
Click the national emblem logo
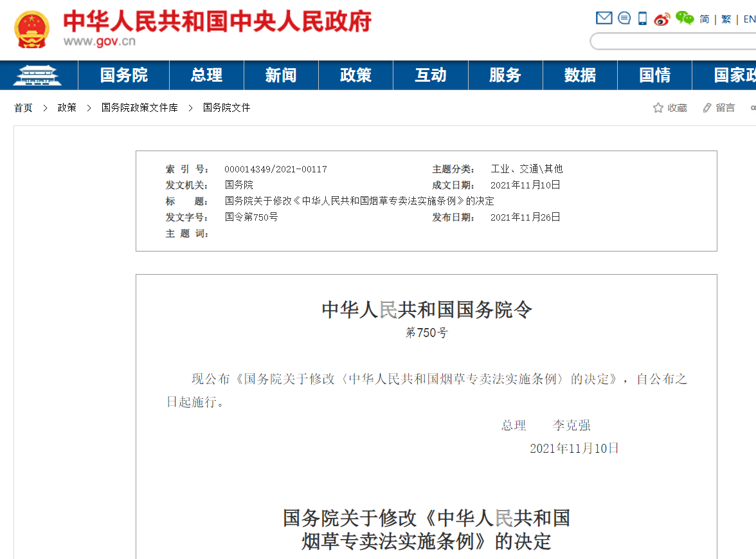32,30
